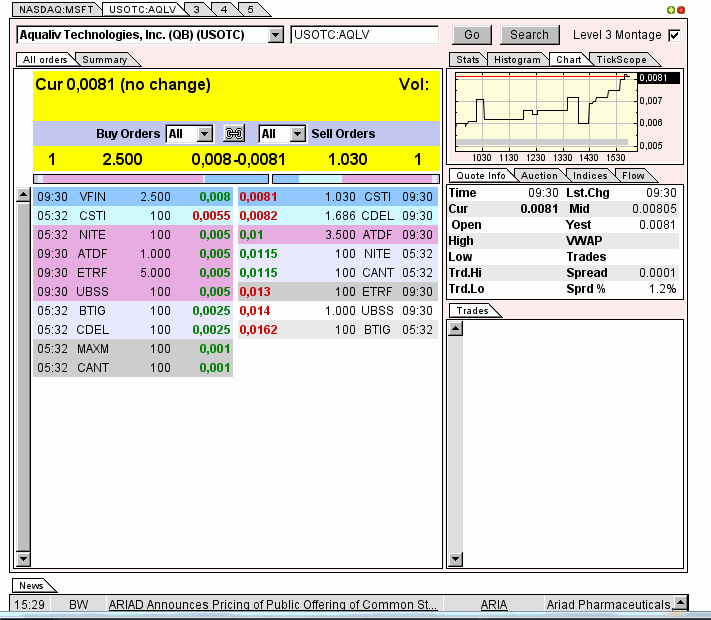The height and width of the screenshot is (620, 711).
Task: Open the Indices tab
Action: (590, 176)
